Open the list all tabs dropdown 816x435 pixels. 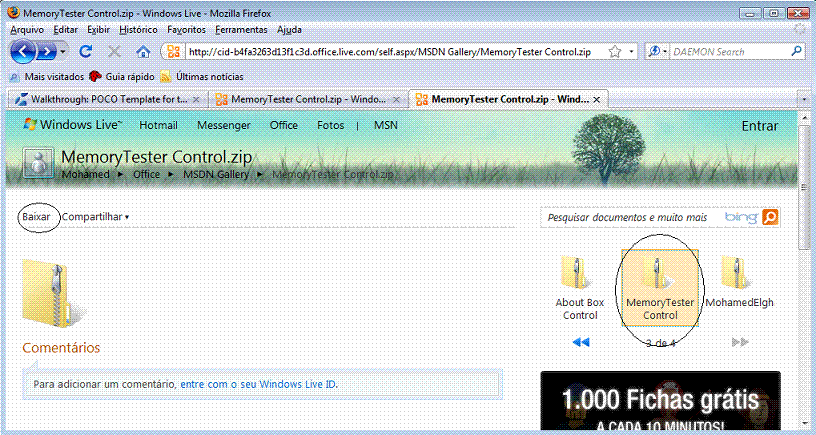[x=806, y=98]
